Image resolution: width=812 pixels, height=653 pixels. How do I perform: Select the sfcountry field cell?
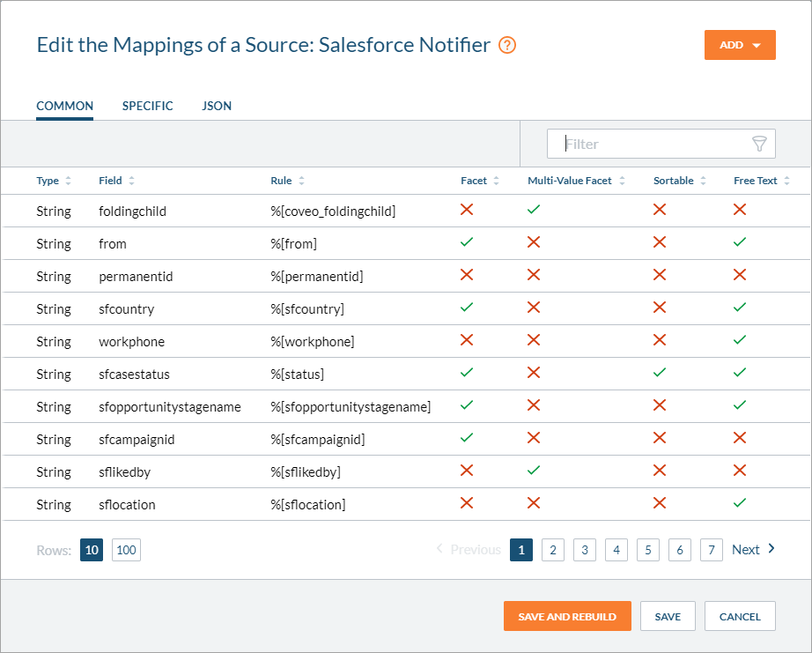[126, 309]
